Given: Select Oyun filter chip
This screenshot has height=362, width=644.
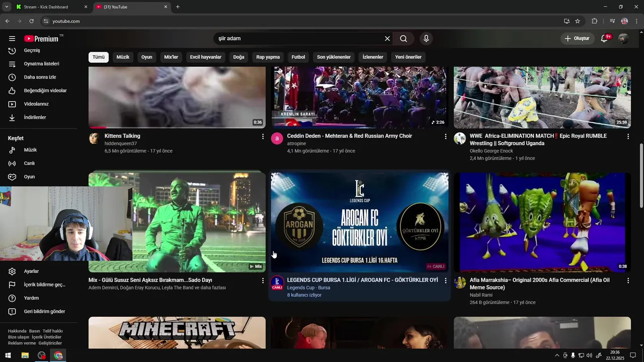Looking at the screenshot, I should (147, 57).
